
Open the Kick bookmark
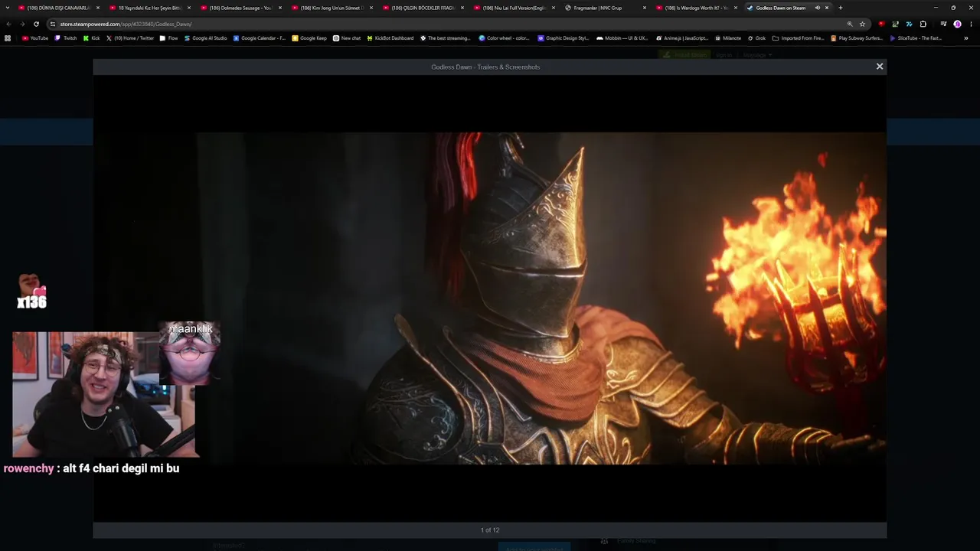[92, 38]
